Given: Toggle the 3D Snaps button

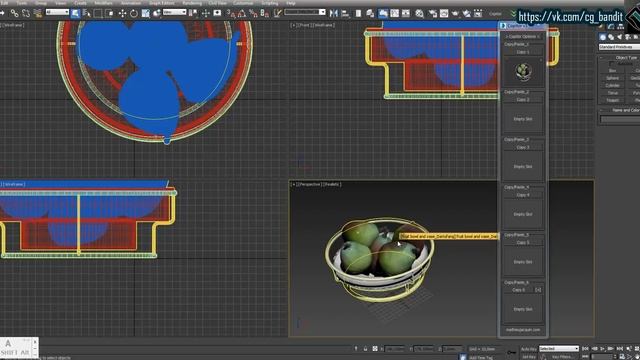Looking at the screenshot, I should coord(231,13).
